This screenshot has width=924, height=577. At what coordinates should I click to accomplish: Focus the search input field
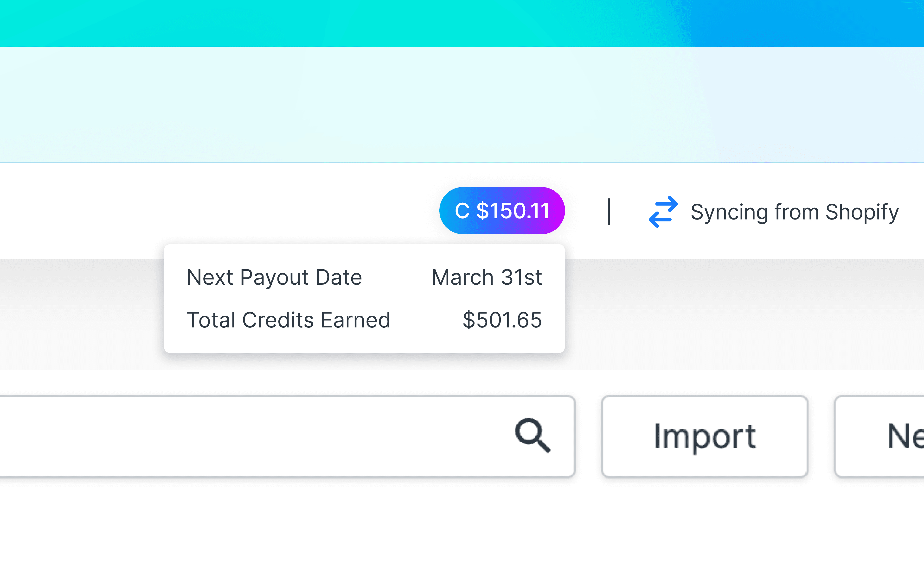248,436
